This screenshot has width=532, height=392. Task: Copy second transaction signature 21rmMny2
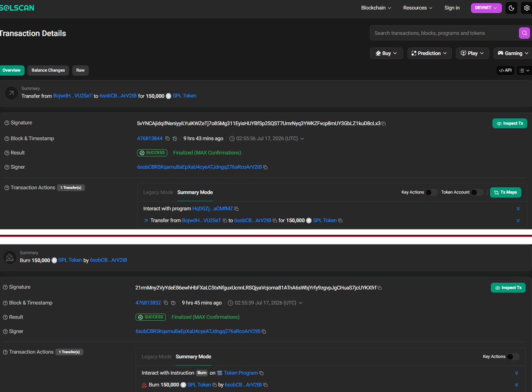click(380, 288)
